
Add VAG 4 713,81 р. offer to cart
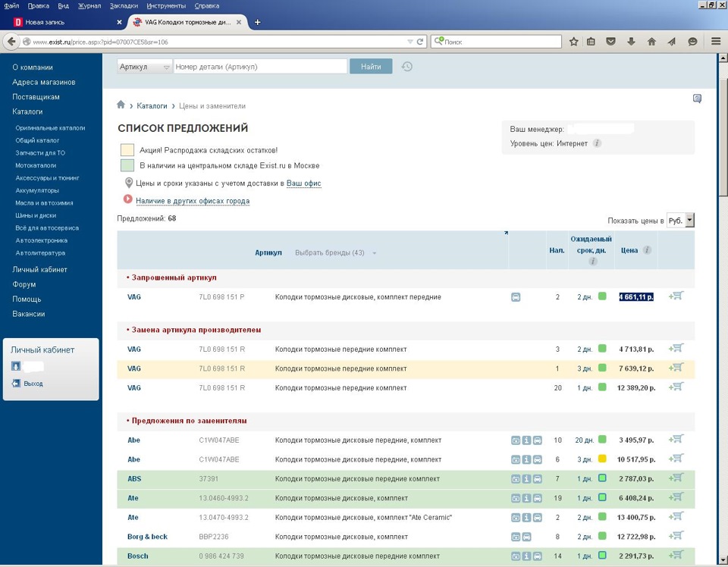pyautogui.click(x=676, y=349)
